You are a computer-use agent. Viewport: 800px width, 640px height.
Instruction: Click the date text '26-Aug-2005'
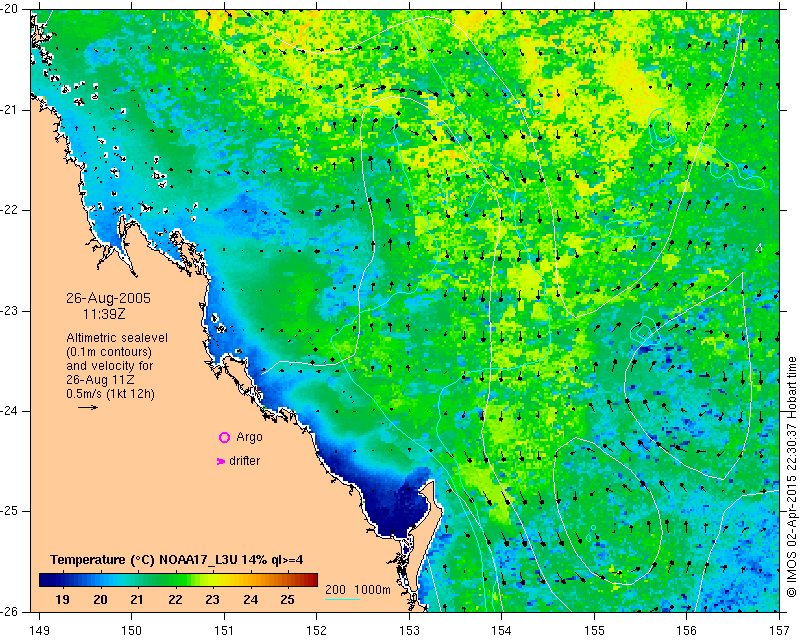tap(108, 298)
